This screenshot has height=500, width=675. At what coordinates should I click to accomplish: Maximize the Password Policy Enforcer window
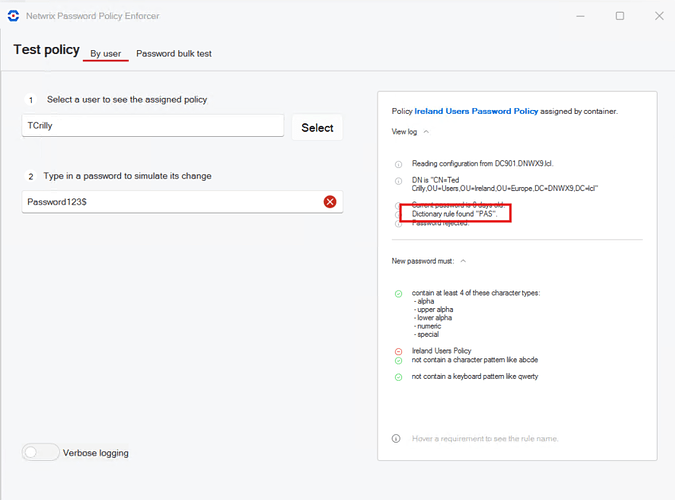tap(620, 16)
